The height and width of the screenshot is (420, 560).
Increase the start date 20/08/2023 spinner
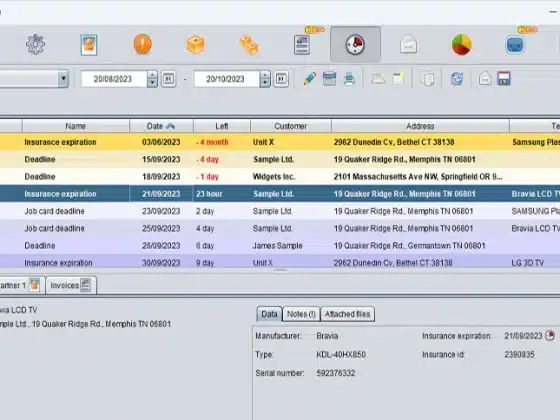click(152, 75)
